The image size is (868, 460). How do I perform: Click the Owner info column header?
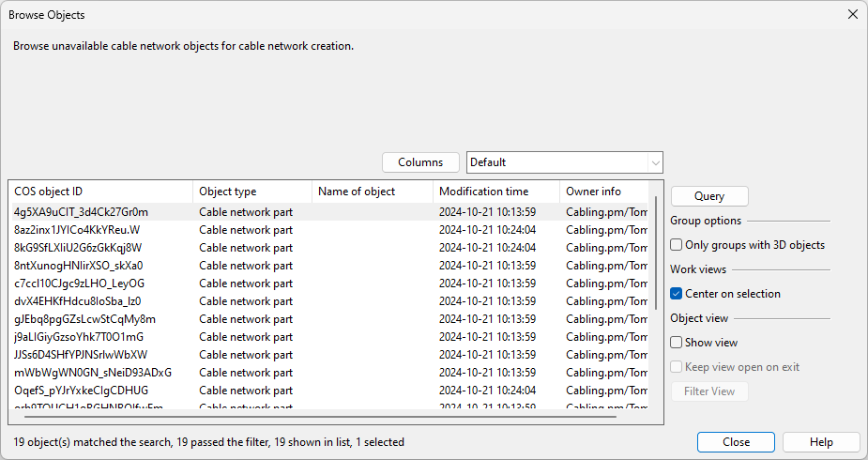(603, 192)
